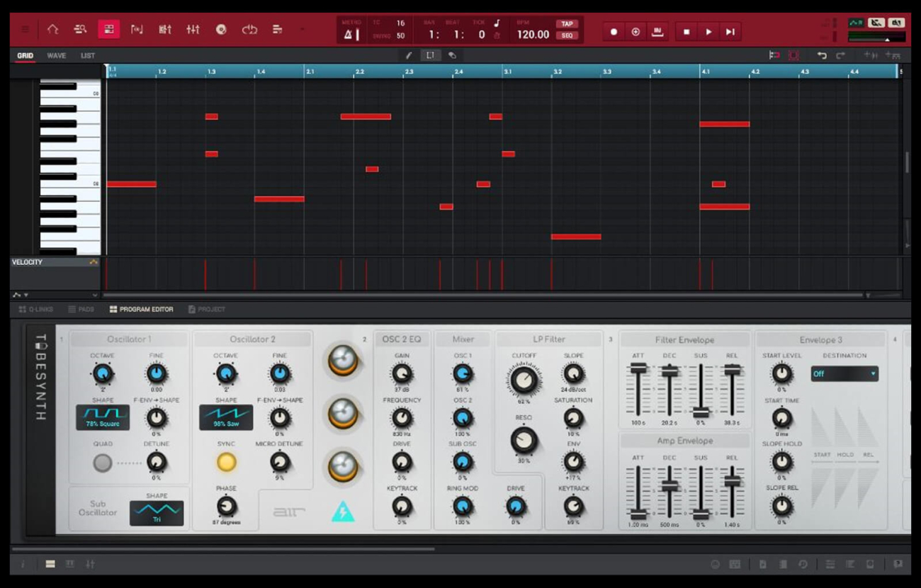
Task: Click the BPM value 120.00
Action: 533,34
